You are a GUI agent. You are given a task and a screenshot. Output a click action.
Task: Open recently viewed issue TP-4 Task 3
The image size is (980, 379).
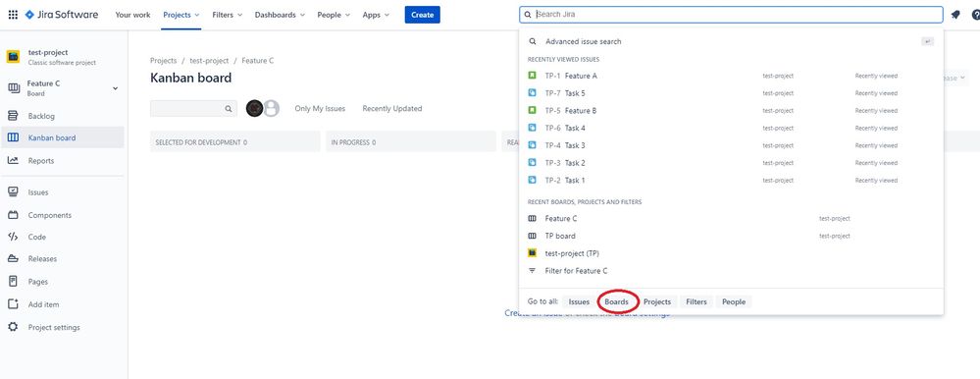tap(731, 145)
